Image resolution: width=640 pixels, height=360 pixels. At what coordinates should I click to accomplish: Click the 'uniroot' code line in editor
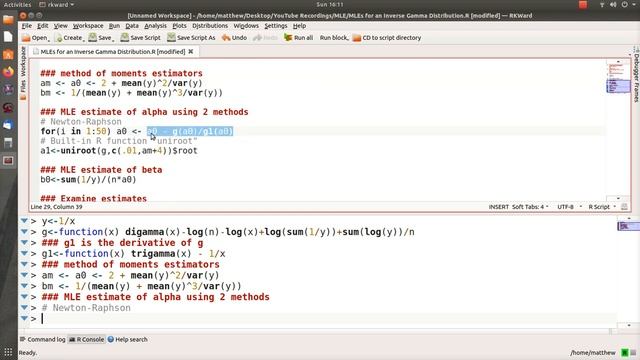click(119, 151)
